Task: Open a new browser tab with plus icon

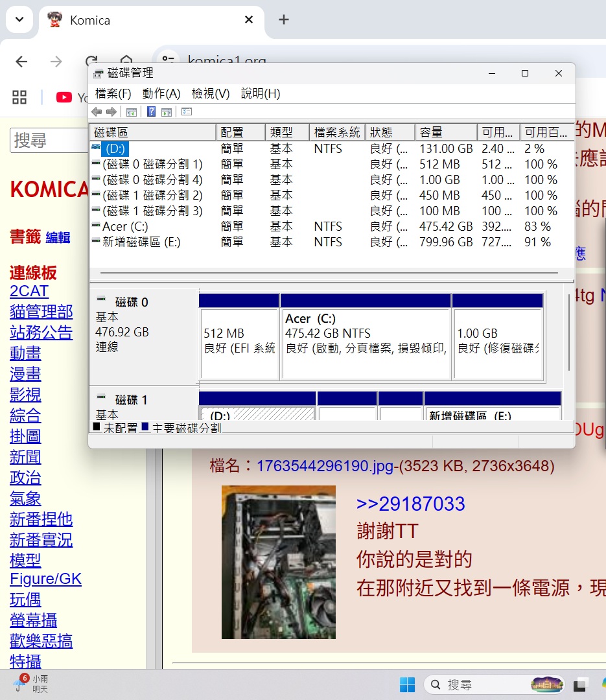Action: 283,19
